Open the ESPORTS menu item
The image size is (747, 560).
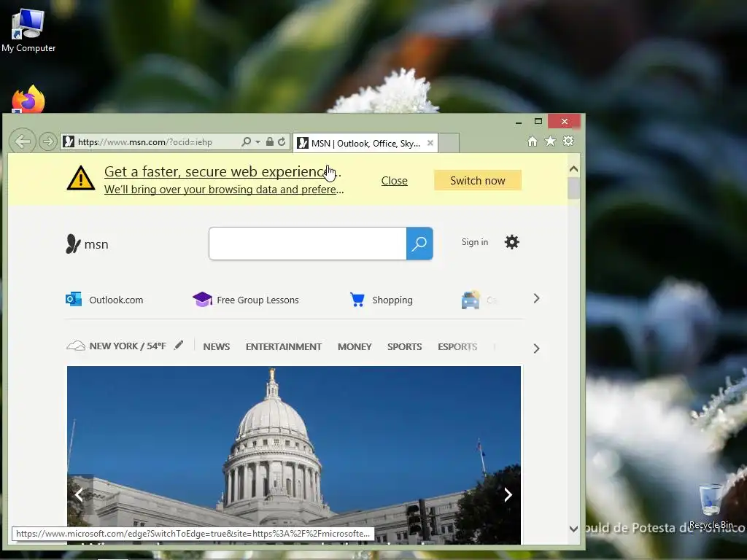point(457,346)
